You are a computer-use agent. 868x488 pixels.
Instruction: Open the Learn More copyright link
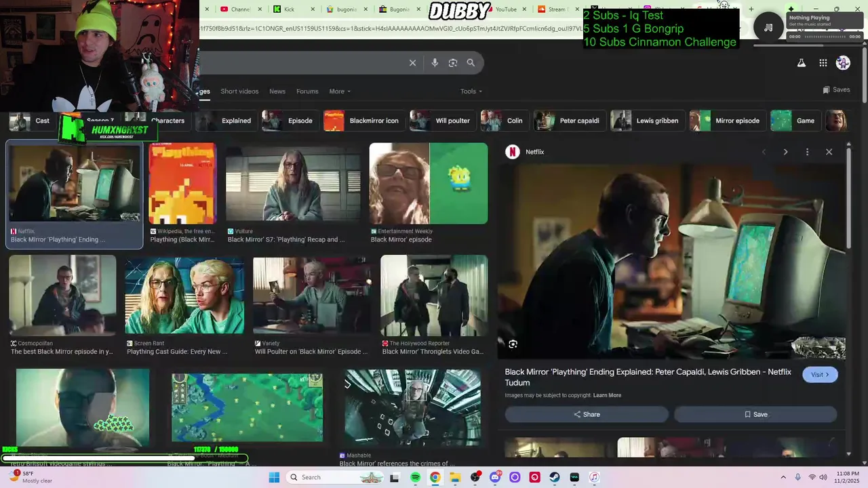pos(607,395)
